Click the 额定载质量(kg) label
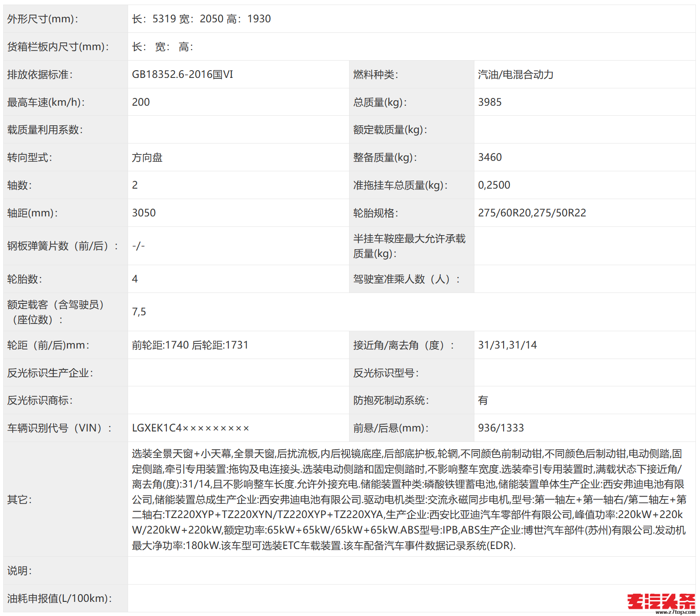The width and height of the screenshot is (700, 616). (390, 130)
